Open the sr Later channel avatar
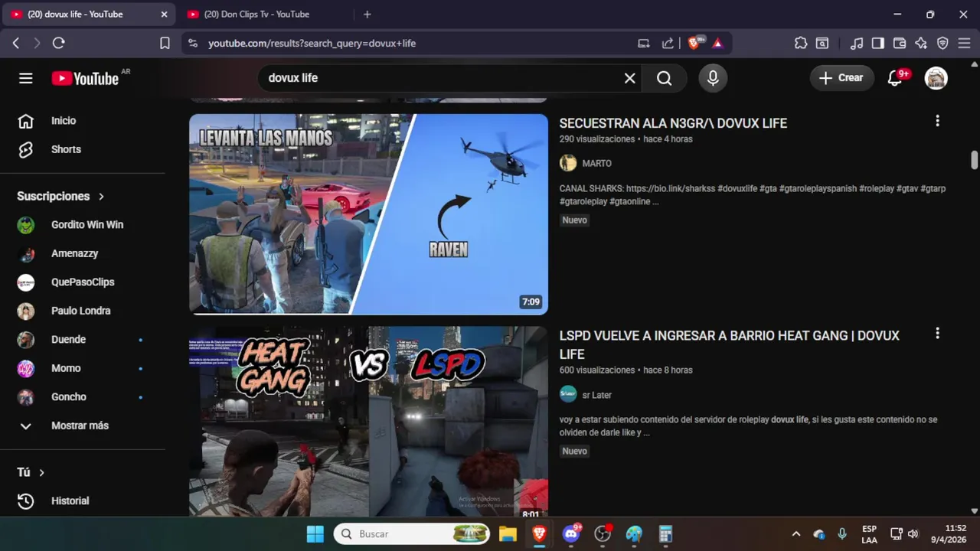This screenshot has height=551, width=980. tap(568, 394)
